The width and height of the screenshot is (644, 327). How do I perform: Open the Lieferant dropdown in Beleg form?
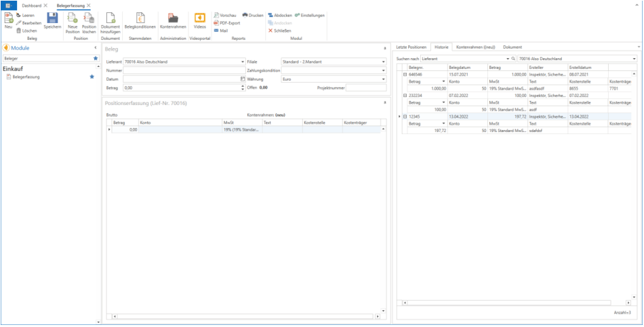click(x=241, y=62)
